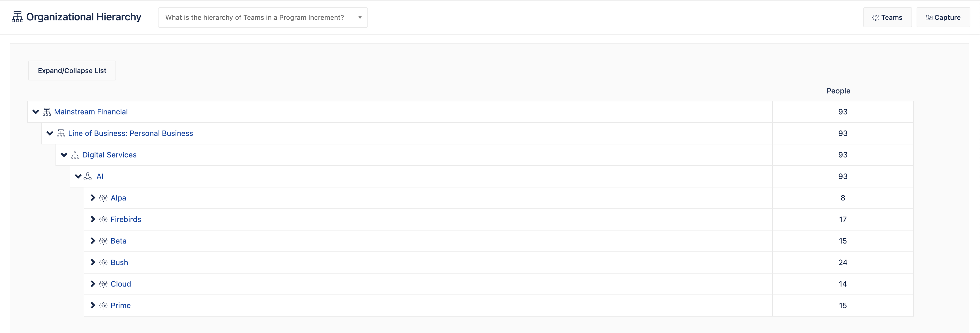The width and height of the screenshot is (980, 333).
Task: Open the Beta team link
Action: (x=119, y=241)
